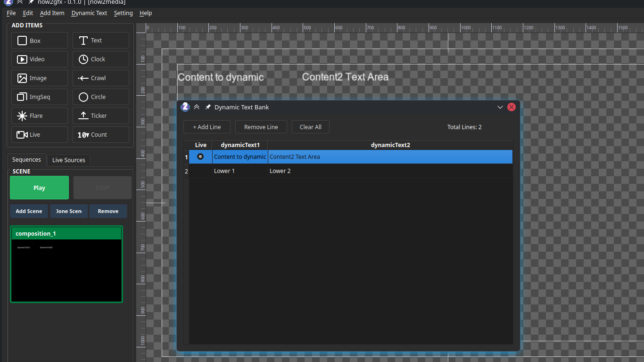644x362 pixels.
Task: Select the Live radio button in row 1
Action: pos(200,156)
